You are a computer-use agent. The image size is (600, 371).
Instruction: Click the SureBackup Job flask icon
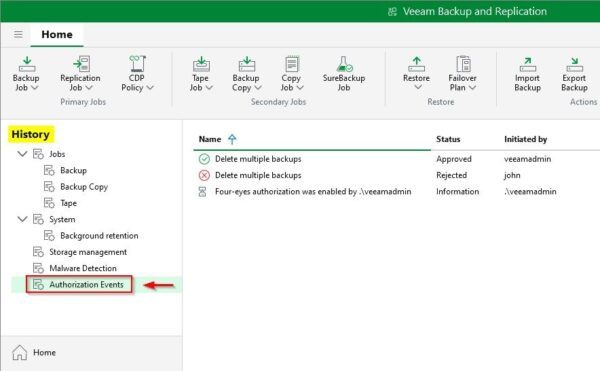[x=344, y=64]
